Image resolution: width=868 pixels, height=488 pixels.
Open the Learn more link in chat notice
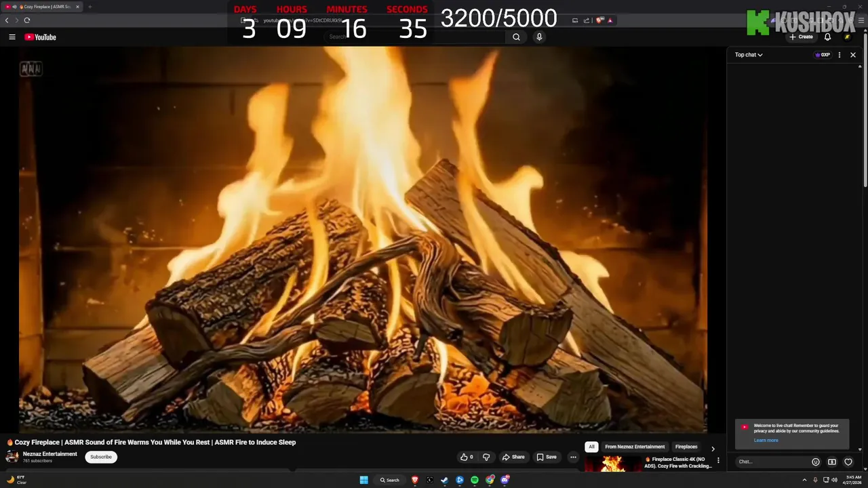[x=766, y=441]
